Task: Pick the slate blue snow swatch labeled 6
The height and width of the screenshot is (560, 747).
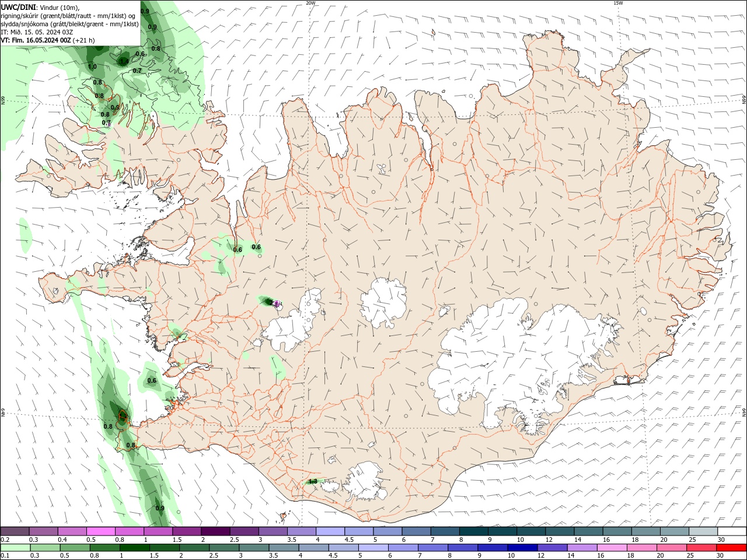Action: 416,531
